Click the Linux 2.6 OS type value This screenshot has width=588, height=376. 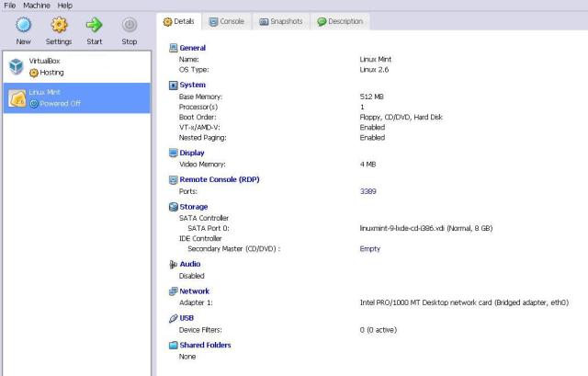(374, 70)
